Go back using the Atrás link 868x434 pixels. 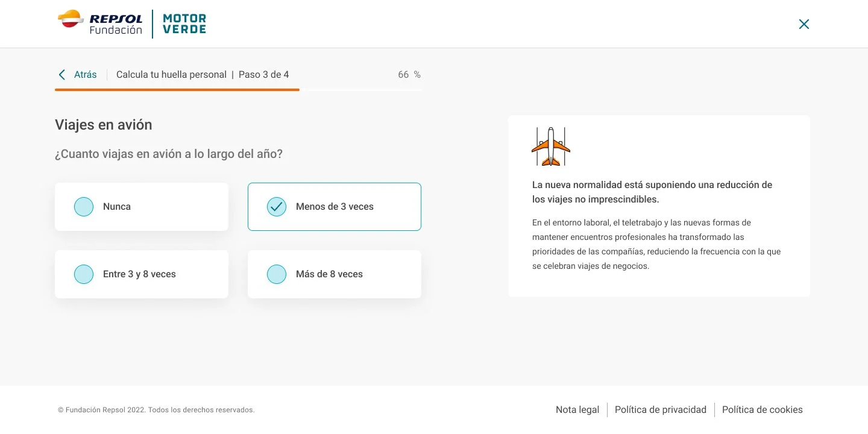pos(85,75)
